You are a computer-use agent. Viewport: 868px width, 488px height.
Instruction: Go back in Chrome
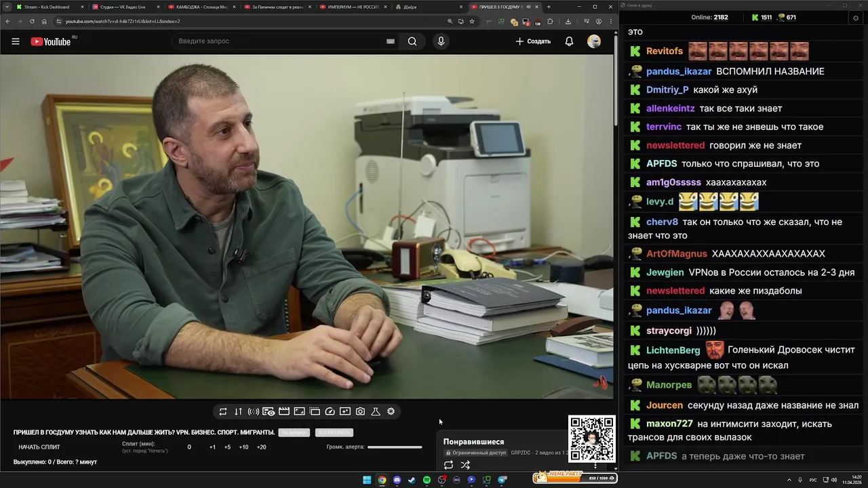[7, 21]
